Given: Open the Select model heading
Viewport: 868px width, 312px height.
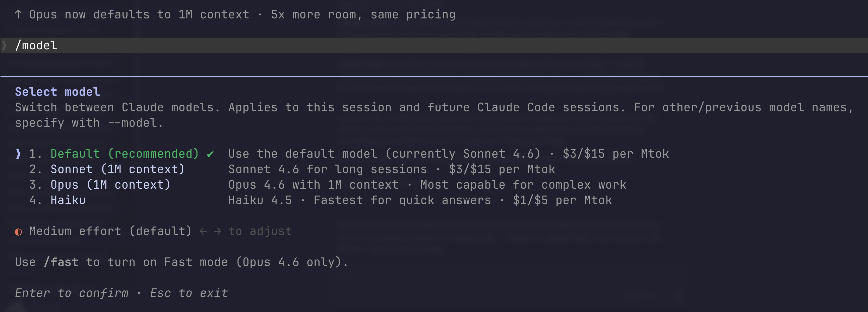Looking at the screenshot, I should point(57,91).
